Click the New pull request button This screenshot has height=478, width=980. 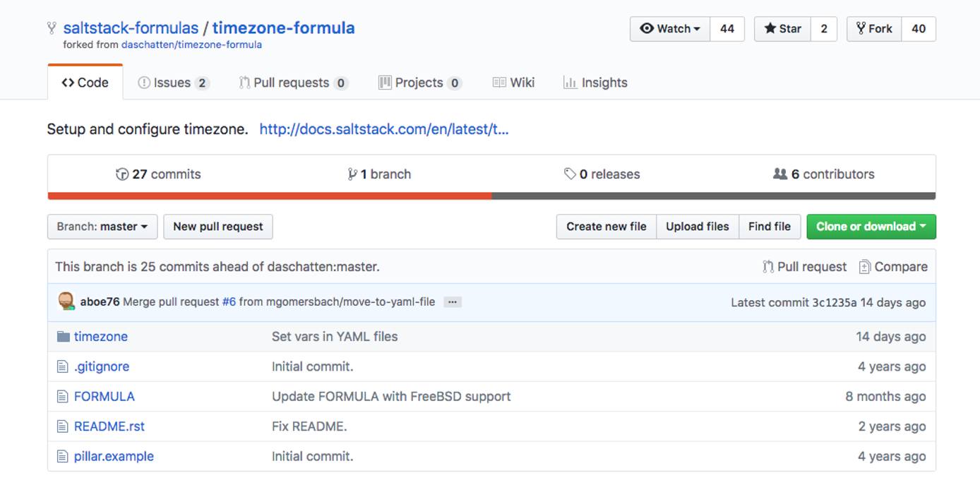tap(217, 226)
